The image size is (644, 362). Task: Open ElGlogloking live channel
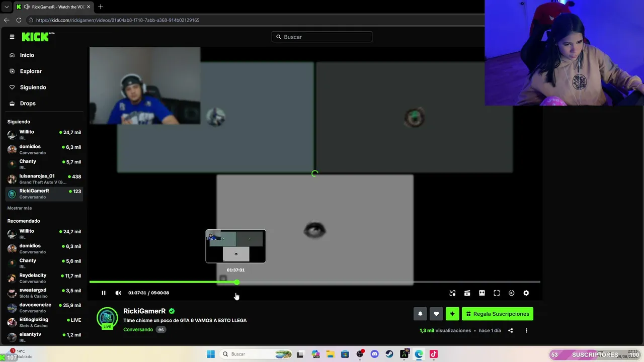(x=44, y=322)
